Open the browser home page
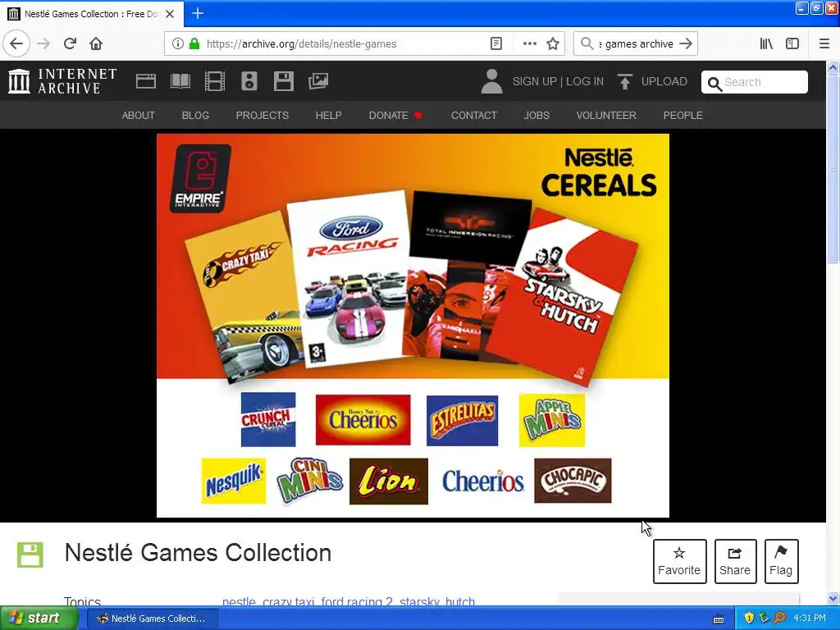This screenshot has width=840, height=630. tap(96, 43)
